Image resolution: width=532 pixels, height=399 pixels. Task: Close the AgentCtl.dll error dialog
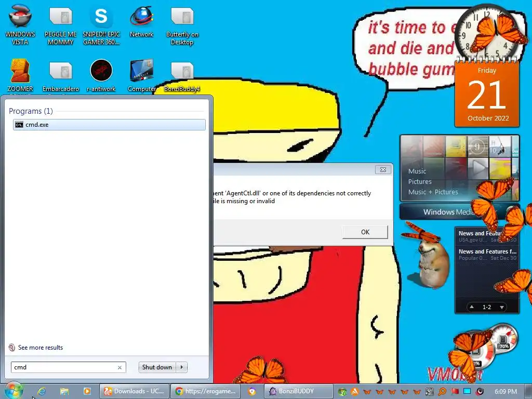[x=383, y=170]
